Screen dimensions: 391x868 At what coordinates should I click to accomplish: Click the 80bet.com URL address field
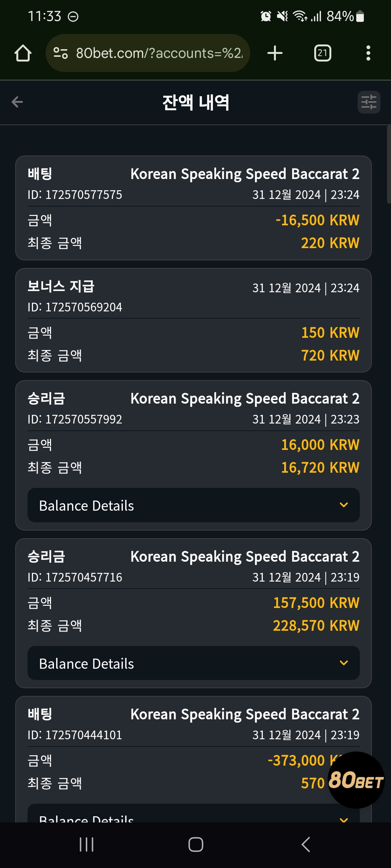pos(148,53)
